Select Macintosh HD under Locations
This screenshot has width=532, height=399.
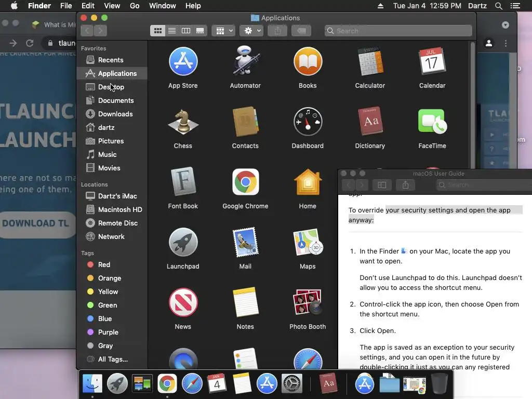pyautogui.click(x=112, y=210)
